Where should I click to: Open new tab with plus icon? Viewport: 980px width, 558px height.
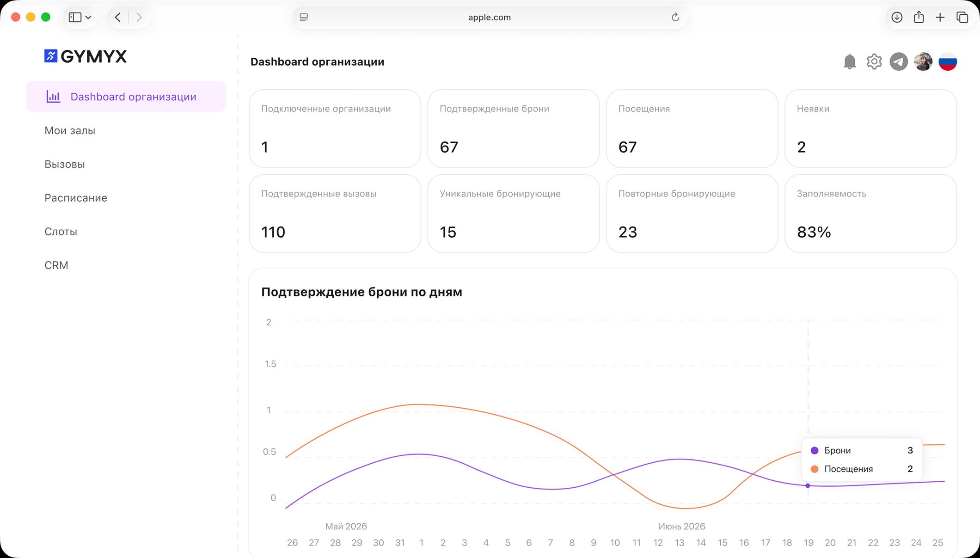940,17
